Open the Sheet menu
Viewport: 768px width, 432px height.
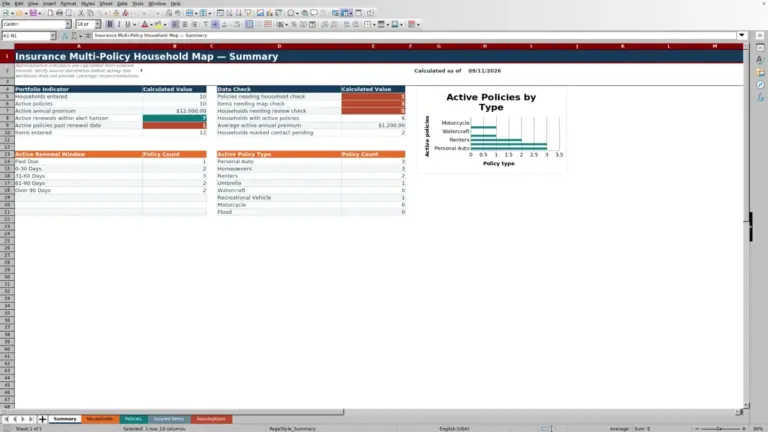(106, 3)
